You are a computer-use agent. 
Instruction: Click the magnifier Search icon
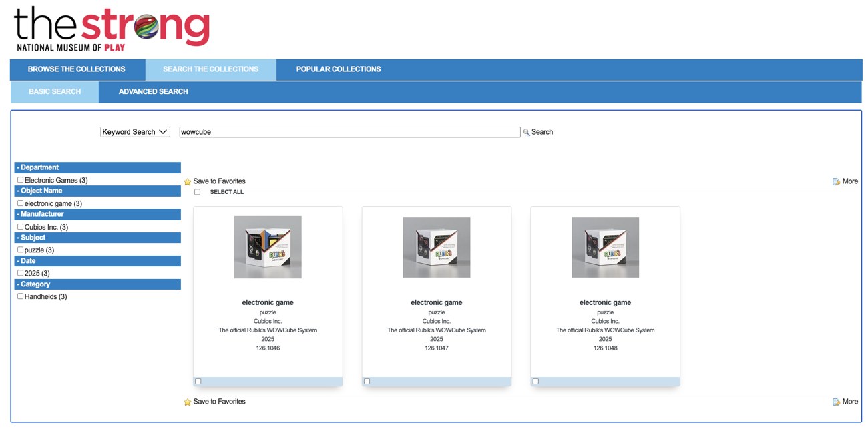pos(526,132)
